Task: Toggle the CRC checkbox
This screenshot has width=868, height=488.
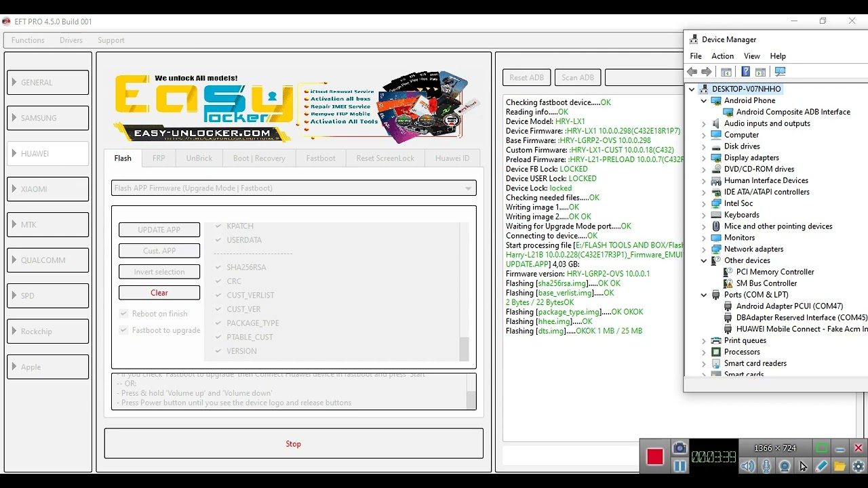Action: [x=218, y=281]
